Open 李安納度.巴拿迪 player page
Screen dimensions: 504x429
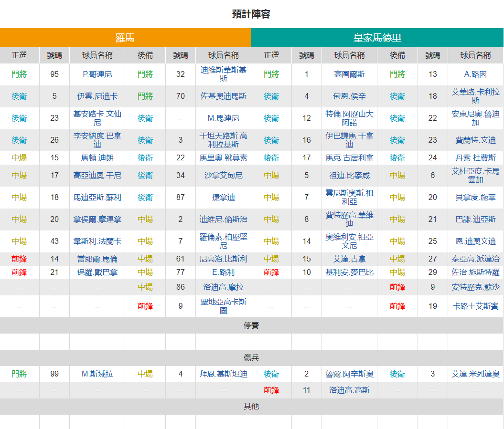point(97,140)
